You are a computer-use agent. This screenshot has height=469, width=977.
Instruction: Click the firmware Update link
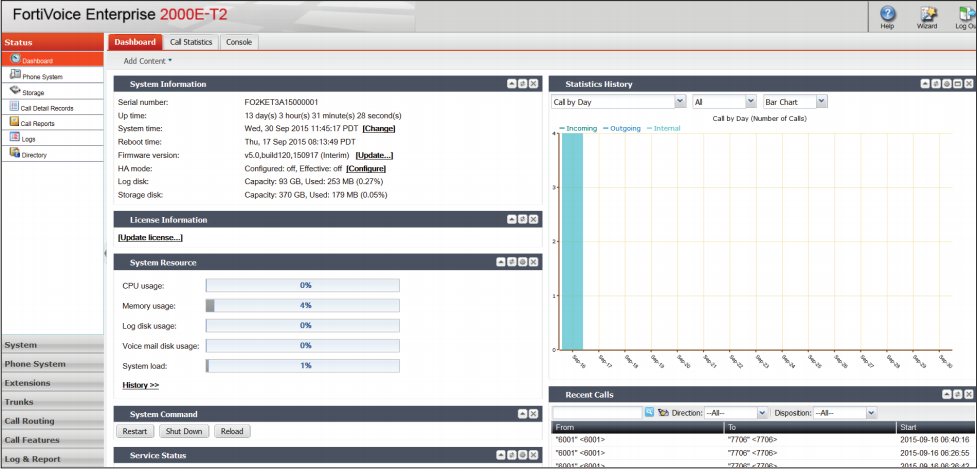tap(374, 155)
